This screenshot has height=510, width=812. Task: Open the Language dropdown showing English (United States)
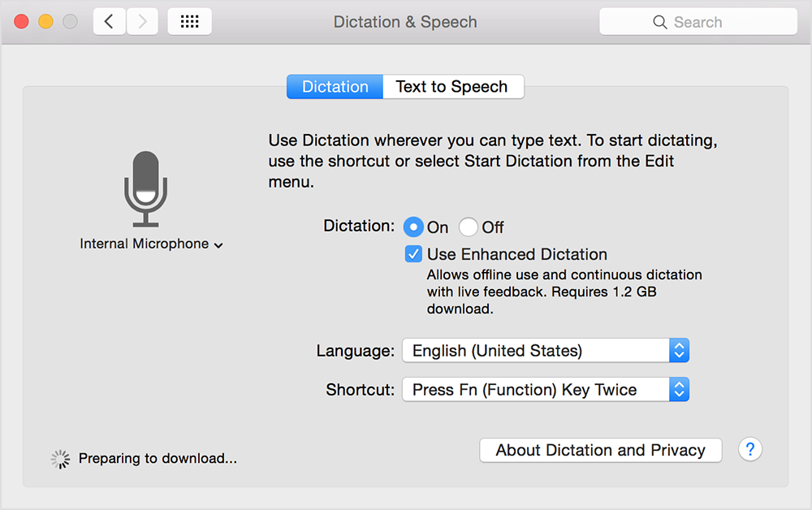[x=546, y=351]
